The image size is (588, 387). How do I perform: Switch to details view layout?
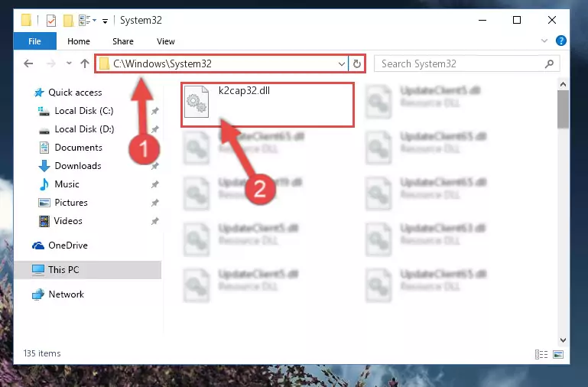pos(541,354)
